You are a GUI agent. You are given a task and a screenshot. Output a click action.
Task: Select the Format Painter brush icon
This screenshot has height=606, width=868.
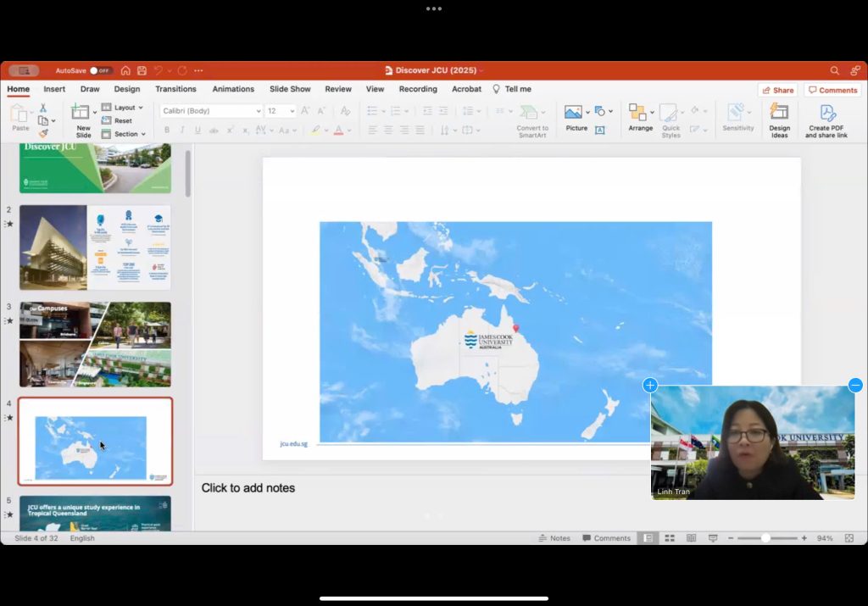point(43,133)
